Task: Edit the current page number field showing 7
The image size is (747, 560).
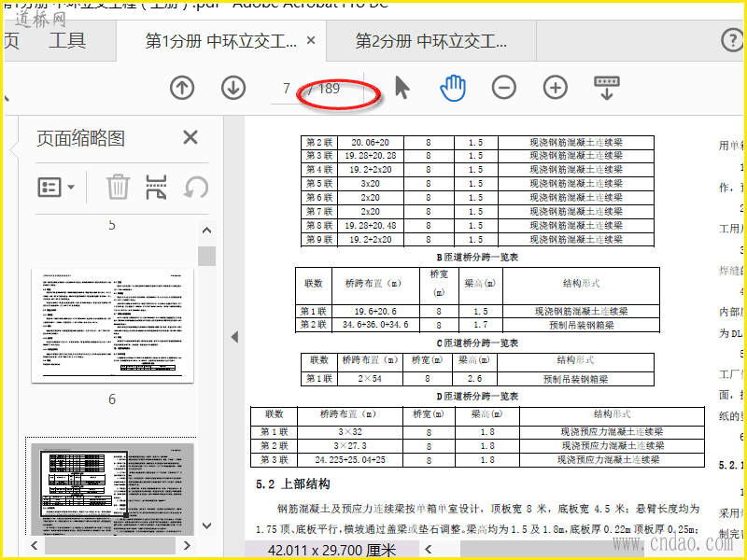Action: pyautogui.click(x=286, y=89)
